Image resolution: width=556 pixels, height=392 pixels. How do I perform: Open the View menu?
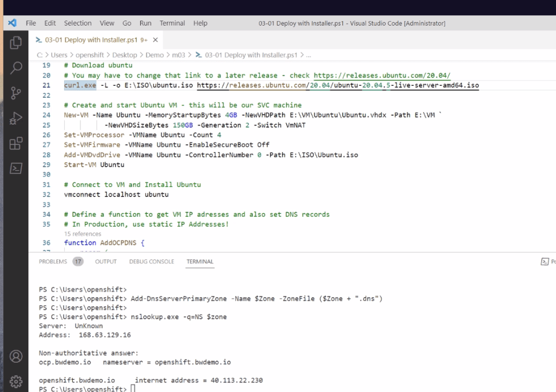click(x=107, y=23)
